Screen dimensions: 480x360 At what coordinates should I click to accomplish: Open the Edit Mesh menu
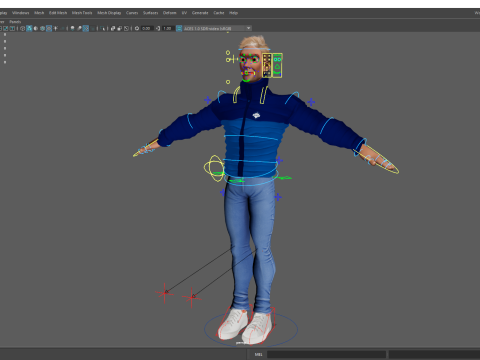pos(58,13)
